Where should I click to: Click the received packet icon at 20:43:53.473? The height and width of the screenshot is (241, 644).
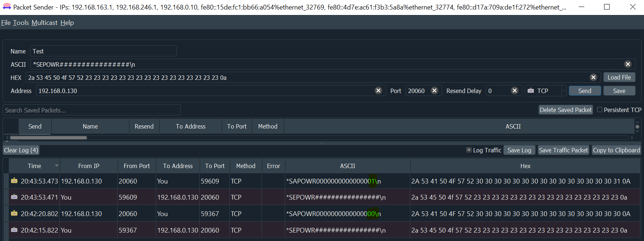point(14,181)
